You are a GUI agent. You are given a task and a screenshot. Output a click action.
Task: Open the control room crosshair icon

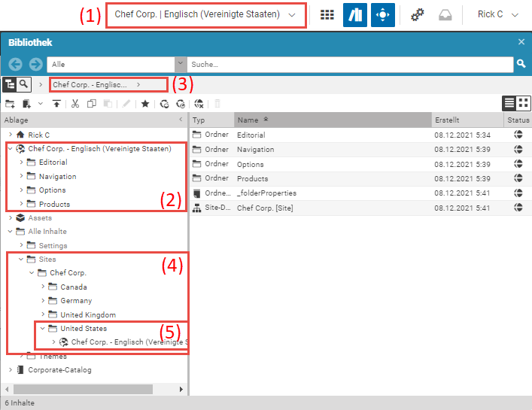pos(382,15)
